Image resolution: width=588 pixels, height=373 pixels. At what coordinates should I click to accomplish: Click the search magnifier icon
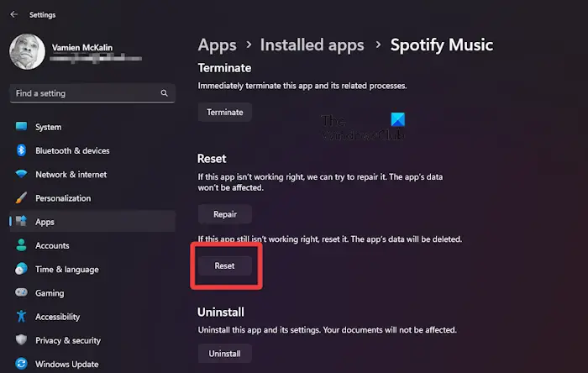[165, 93]
